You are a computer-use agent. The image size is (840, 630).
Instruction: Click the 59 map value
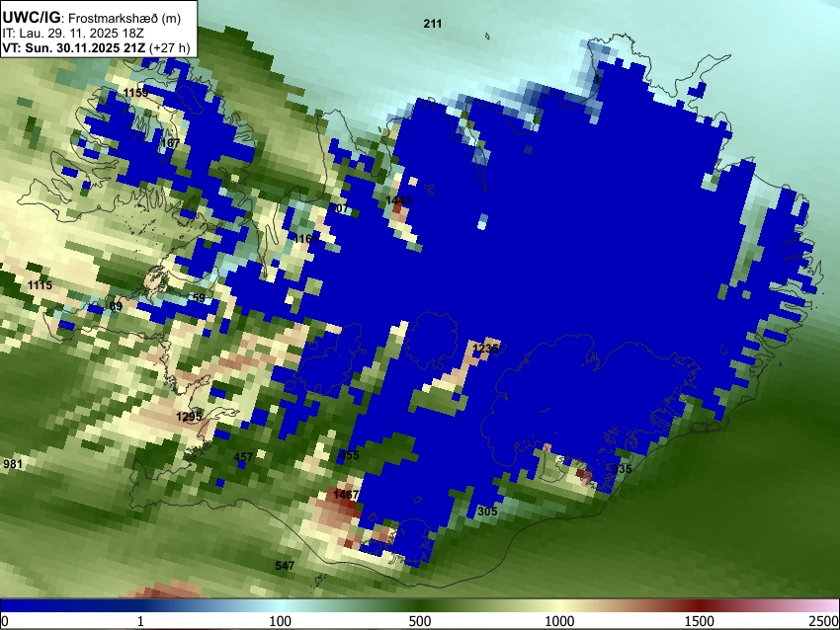click(199, 298)
